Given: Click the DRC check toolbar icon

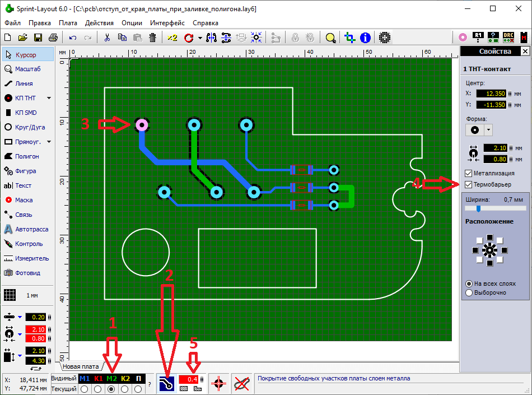Looking at the screenshot, I should point(508,38).
